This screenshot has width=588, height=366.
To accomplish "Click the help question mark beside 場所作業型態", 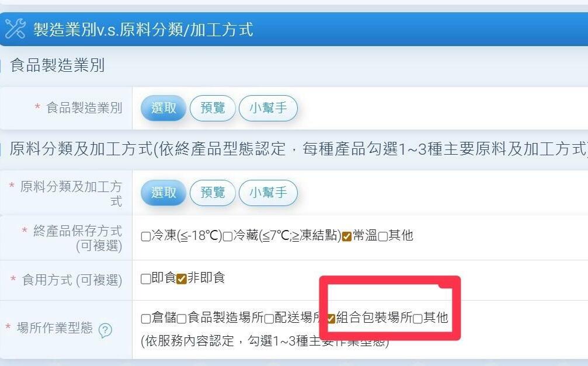I will click(105, 330).
